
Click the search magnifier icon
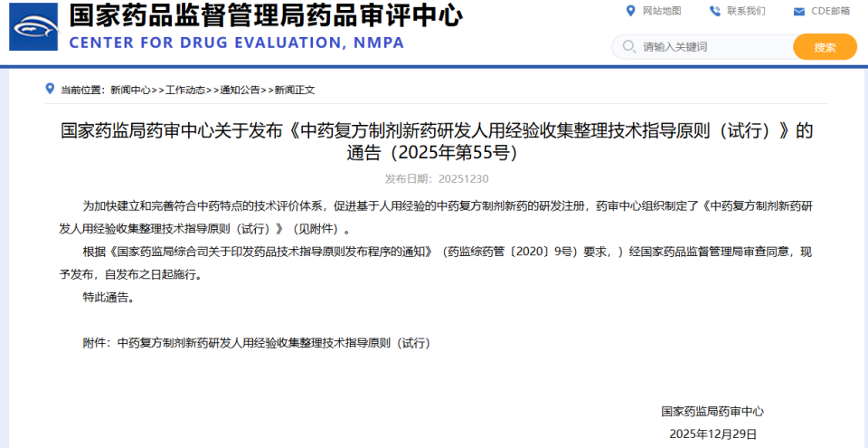tap(629, 46)
